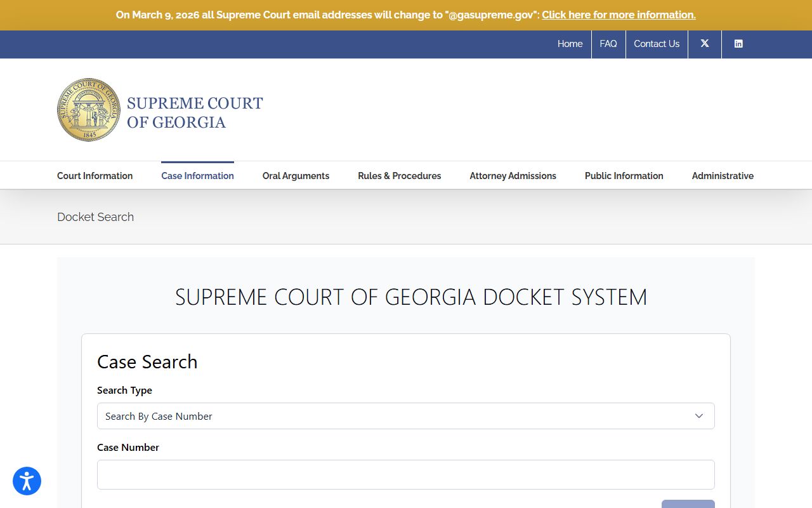Click the Search Type label
812x508 pixels.
coord(125,390)
